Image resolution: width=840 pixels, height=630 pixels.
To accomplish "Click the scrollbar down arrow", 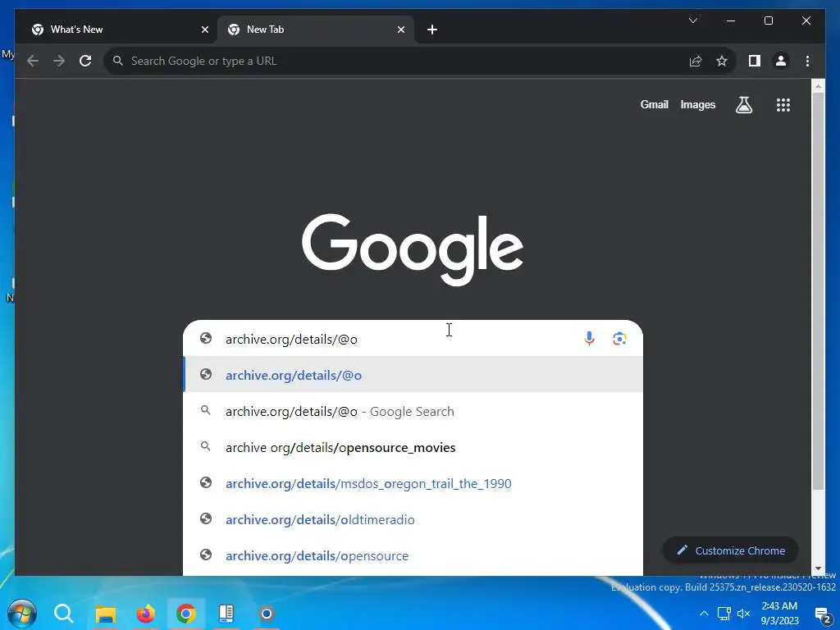I will tap(818, 569).
